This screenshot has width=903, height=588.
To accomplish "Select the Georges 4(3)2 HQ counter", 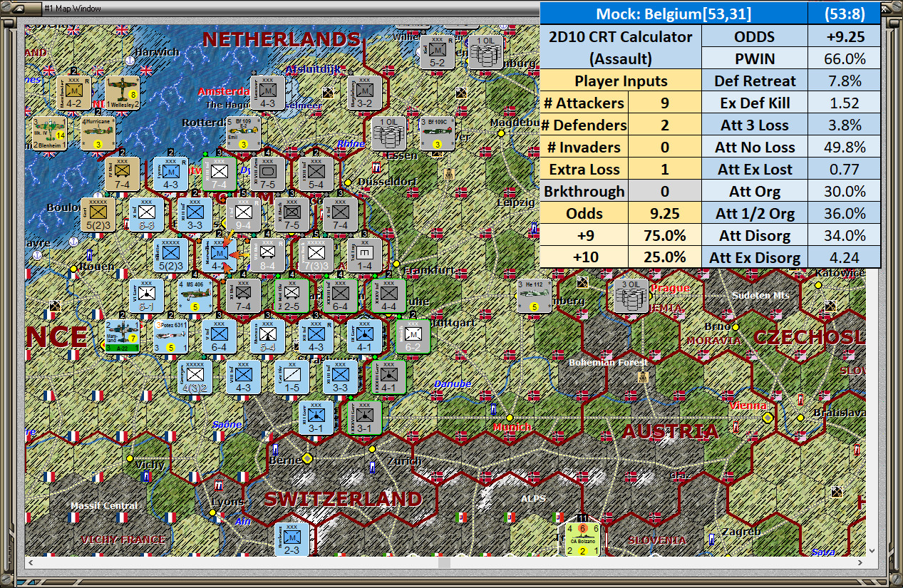I will click(x=195, y=377).
